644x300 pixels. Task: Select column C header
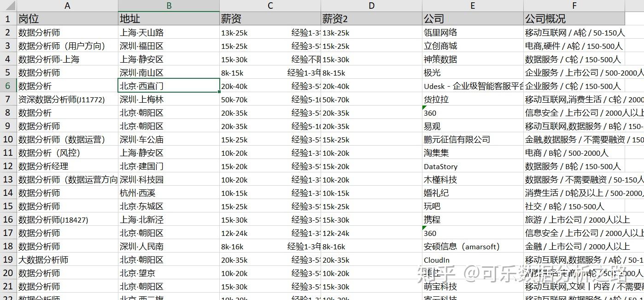point(270,6)
